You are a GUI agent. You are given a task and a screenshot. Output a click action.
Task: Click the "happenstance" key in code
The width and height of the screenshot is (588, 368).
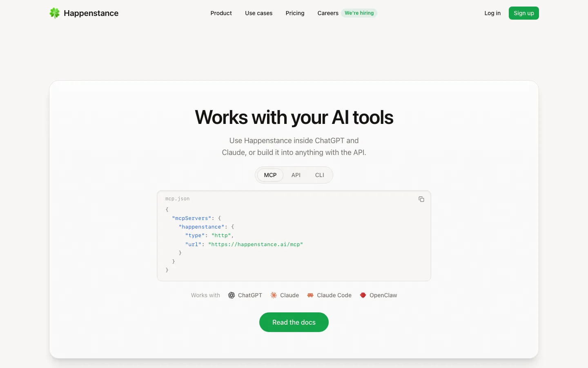(x=202, y=227)
